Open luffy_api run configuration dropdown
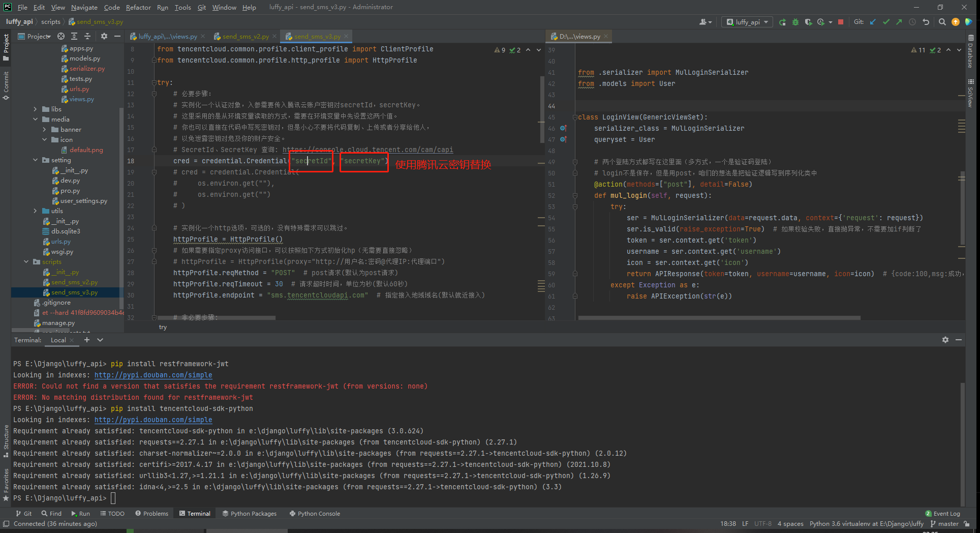The image size is (980, 533). (x=748, y=22)
